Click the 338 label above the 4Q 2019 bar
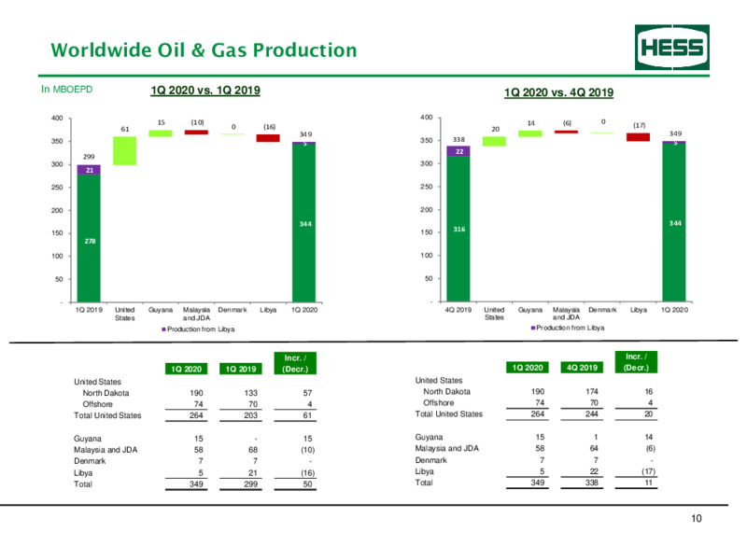This screenshot has width=747, height=560. click(458, 139)
